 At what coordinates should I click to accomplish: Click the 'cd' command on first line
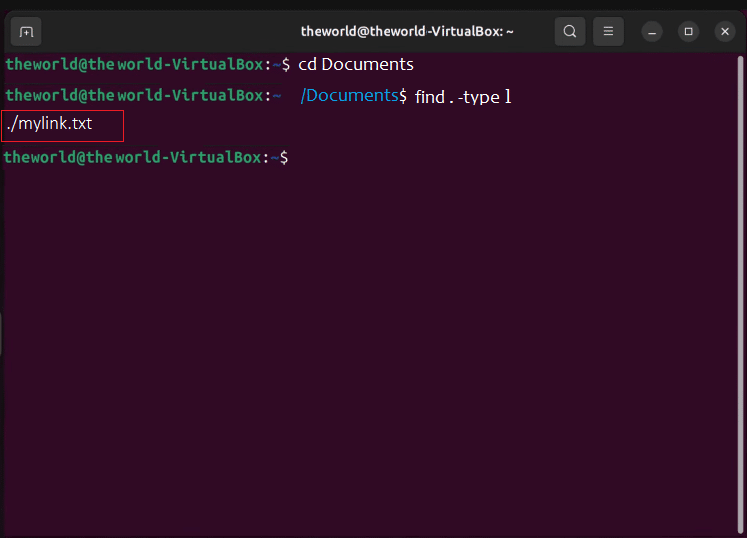pyautogui.click(x=307, y=64)
